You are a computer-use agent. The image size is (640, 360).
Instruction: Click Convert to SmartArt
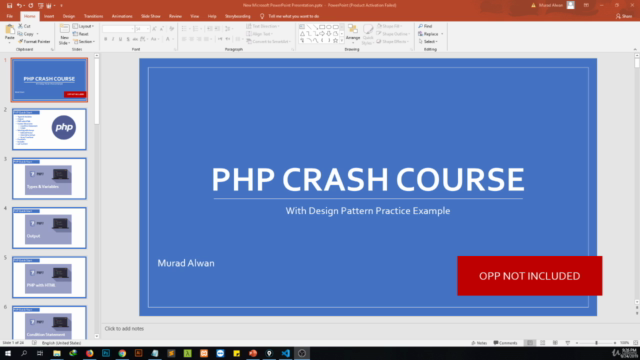tap(269, 42)
